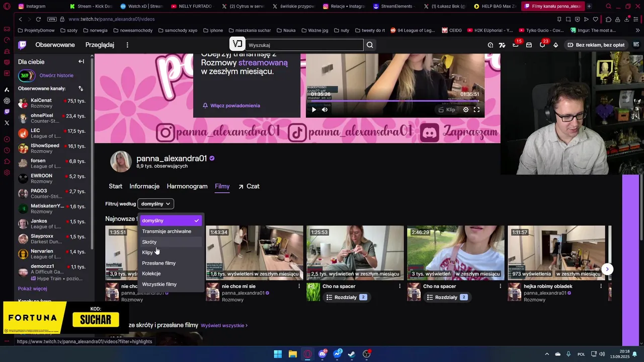The height and width of the screenshot is (362, 644).
Task: Show more bookmarks with the double chevron
Action: click(x=638, y=30)
